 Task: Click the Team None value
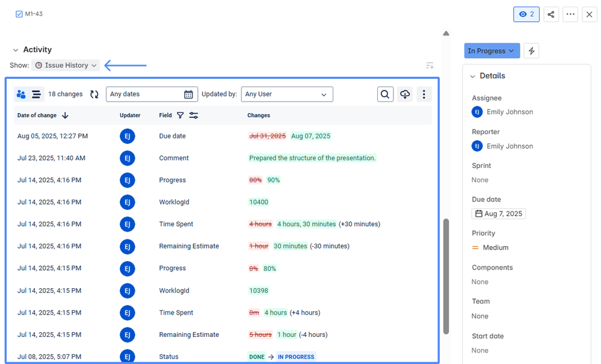[480, 316]
